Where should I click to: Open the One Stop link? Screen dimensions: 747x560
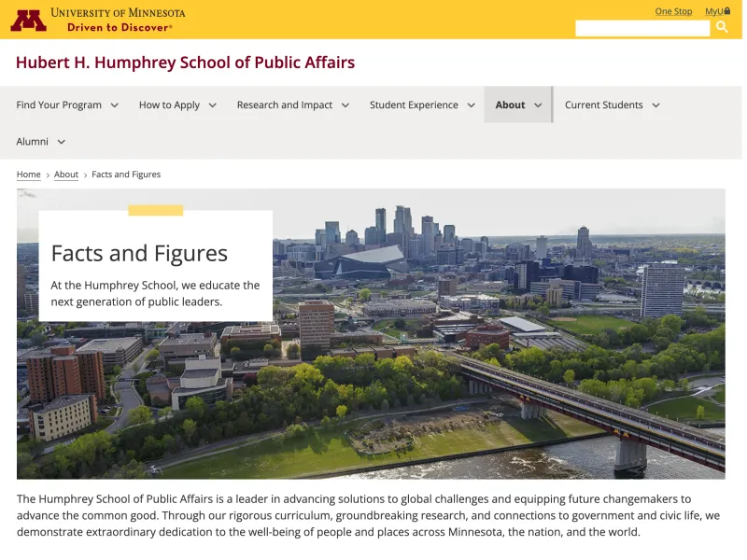[x=673, y=10]
